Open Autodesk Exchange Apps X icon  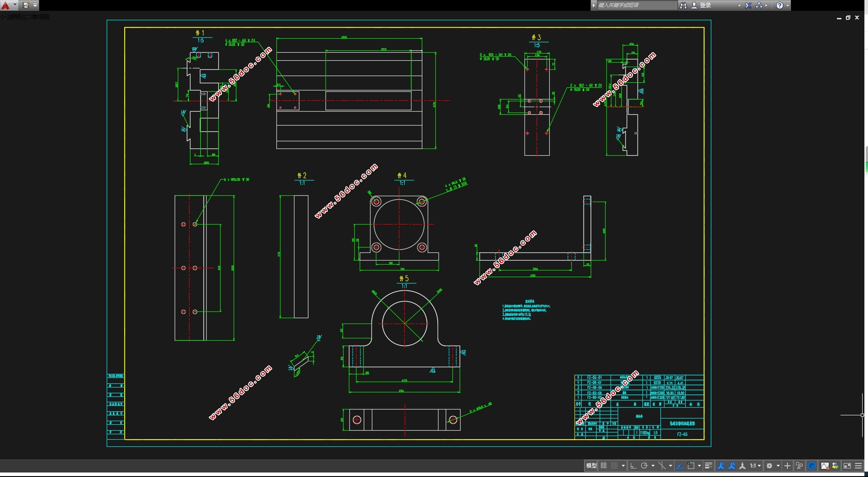point(748,5)
